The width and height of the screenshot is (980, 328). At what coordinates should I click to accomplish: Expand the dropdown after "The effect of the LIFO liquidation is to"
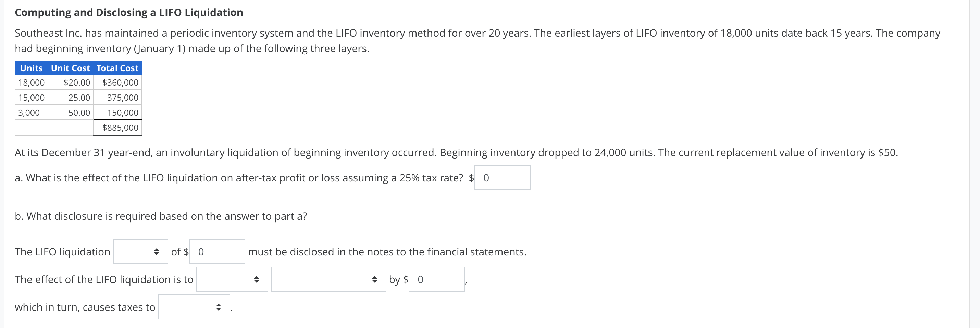(232, 279)
